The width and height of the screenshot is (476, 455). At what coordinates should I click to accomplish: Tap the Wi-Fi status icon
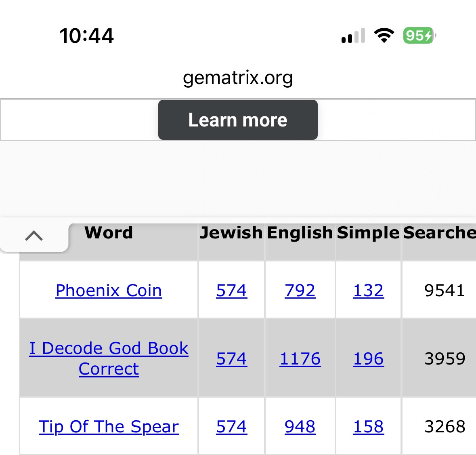pos(384,36)
